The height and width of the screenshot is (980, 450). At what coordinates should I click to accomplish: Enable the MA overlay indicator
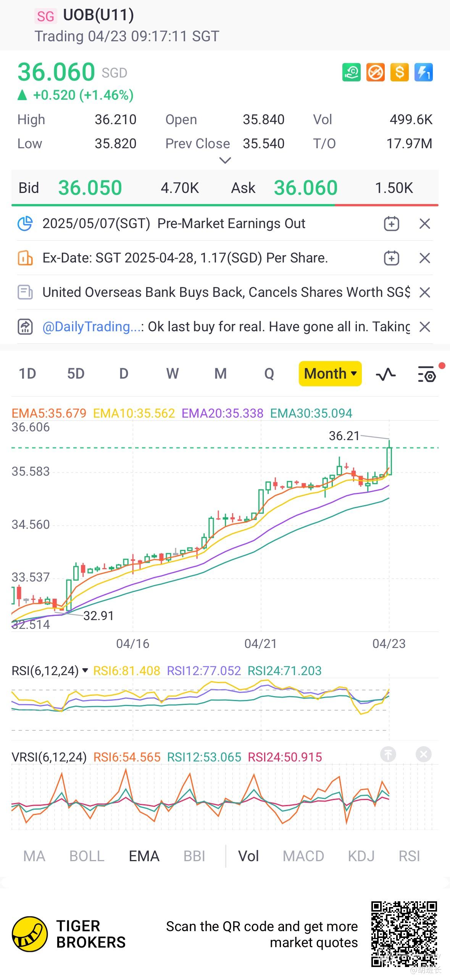coord(34,856)
